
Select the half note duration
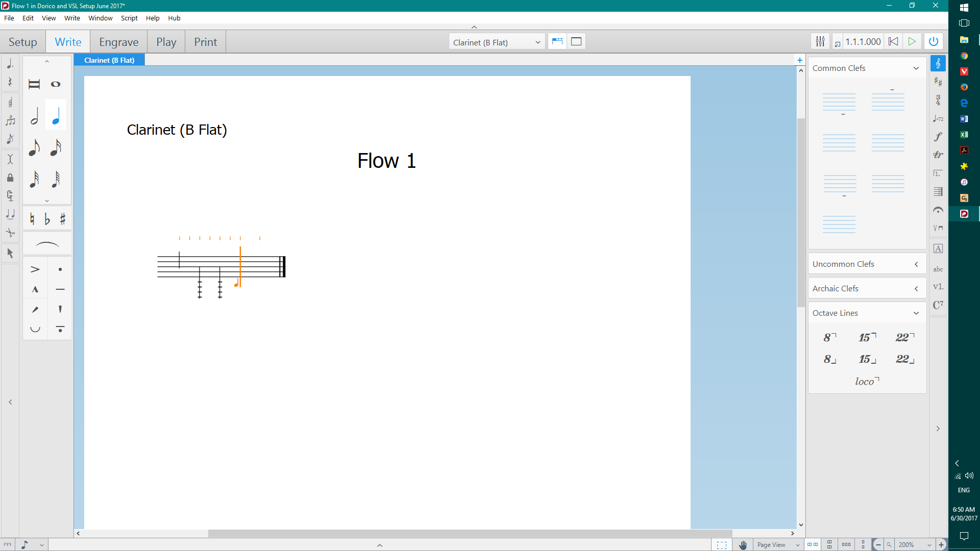coord(34,116)
